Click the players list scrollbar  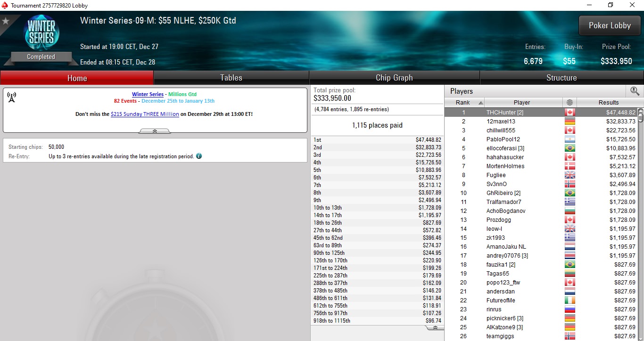640,224
